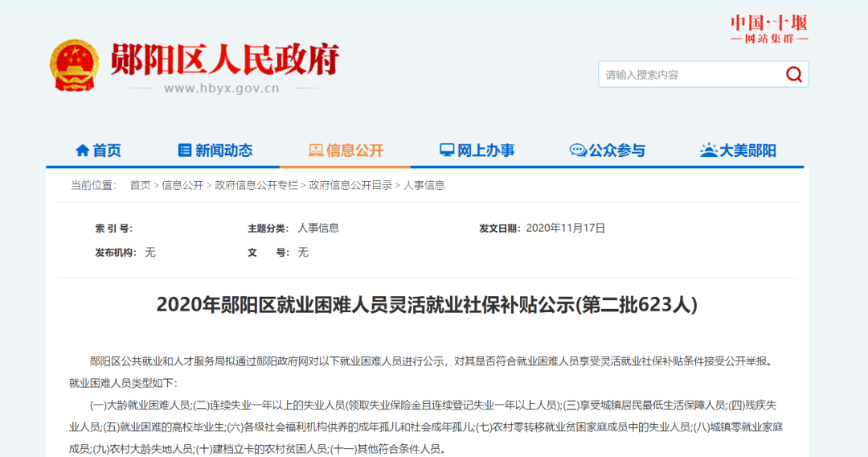
Task: Click the national emblem logo
Action: tap(75, 65)
